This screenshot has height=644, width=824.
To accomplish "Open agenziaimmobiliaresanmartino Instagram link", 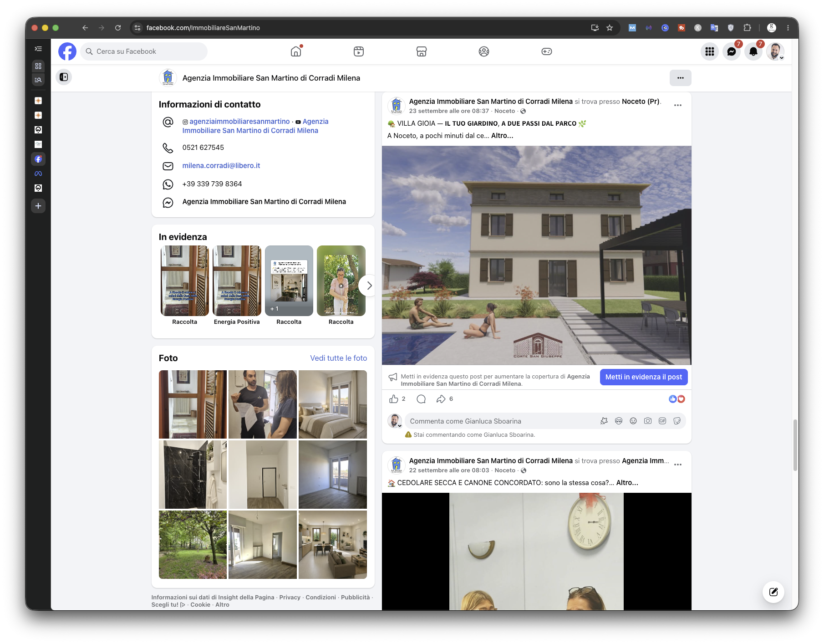I will pyautogui.click(x=239, y=122).
